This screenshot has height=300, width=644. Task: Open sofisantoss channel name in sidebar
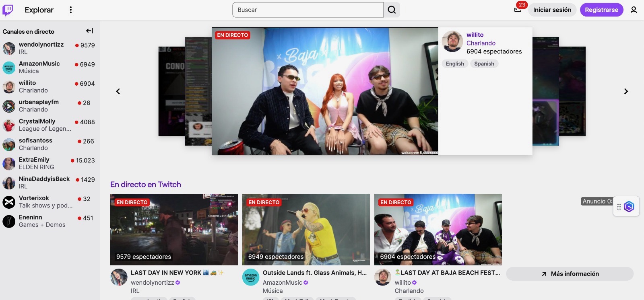pyautogui.click(x=35, y=141)
